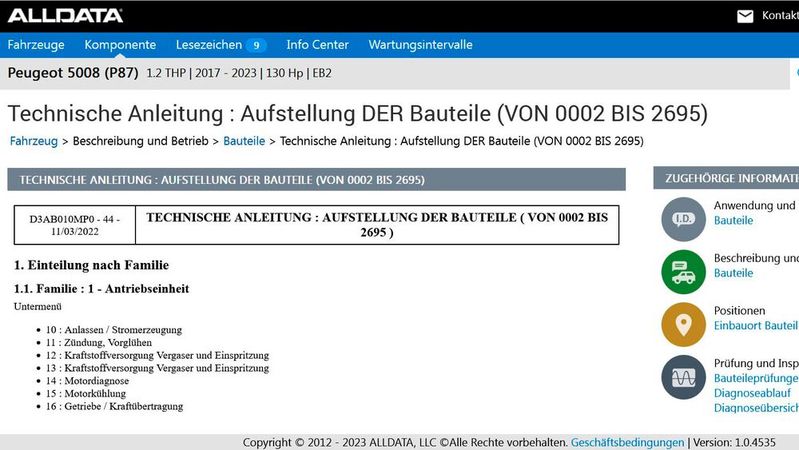Open the Wartungsintervalle menu
This screenshot has width=799, height=450.
click(x=420, y=45)
